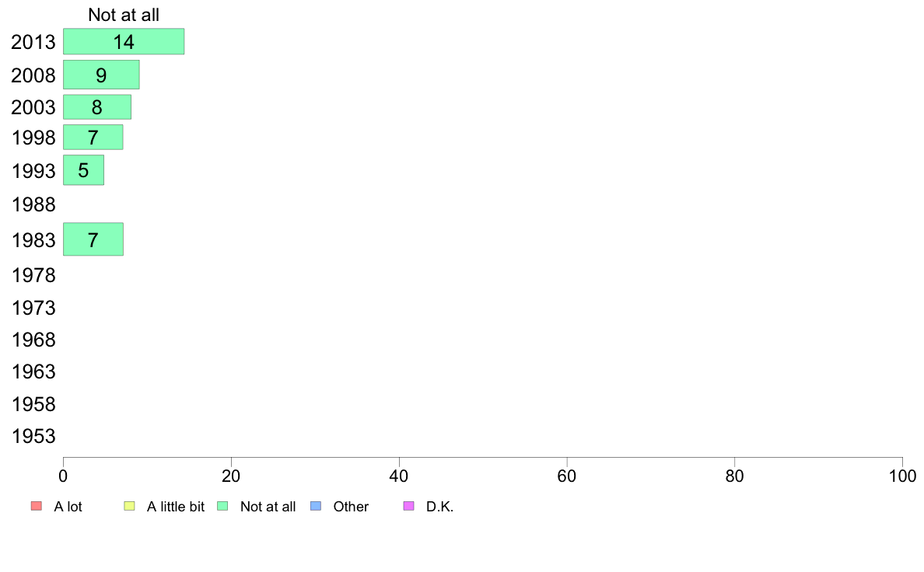
Task: Click the magenta 'D.K.' legend swatch
Action: [409, 506]
